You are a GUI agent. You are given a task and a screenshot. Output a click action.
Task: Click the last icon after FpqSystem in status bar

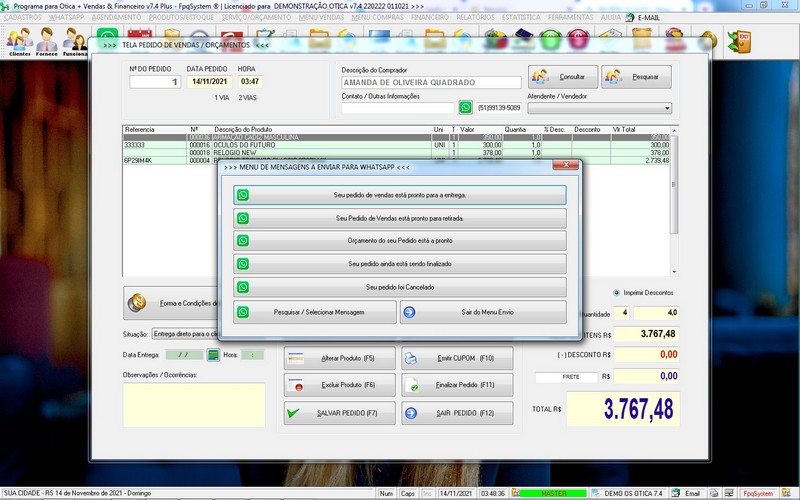[786, 493]
